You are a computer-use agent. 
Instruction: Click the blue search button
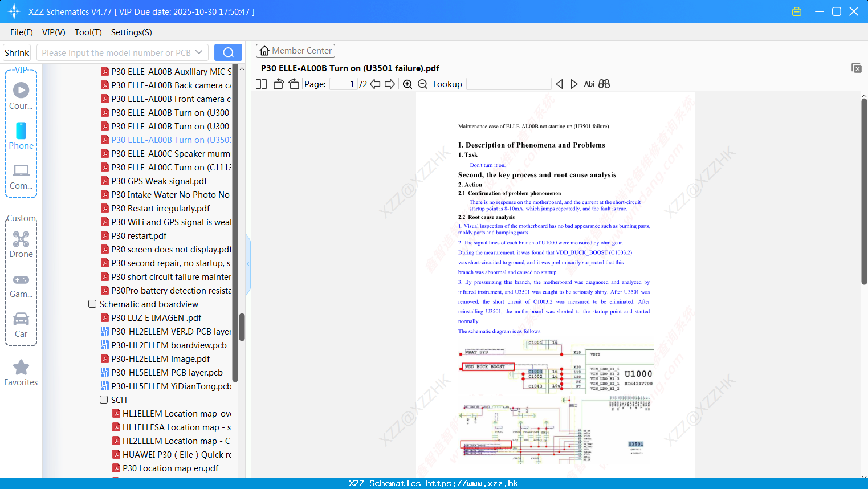coord(228,52)
